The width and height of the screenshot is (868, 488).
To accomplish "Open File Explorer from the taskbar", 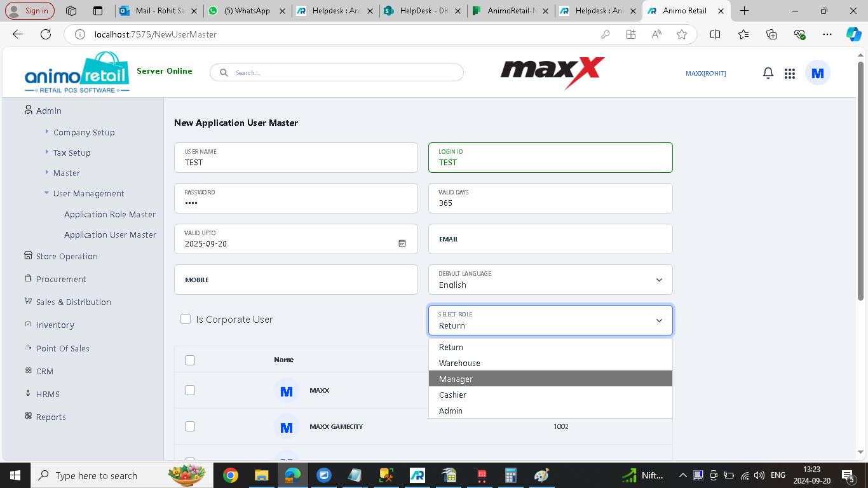I will pyautogui.click(x=261, y=475).
